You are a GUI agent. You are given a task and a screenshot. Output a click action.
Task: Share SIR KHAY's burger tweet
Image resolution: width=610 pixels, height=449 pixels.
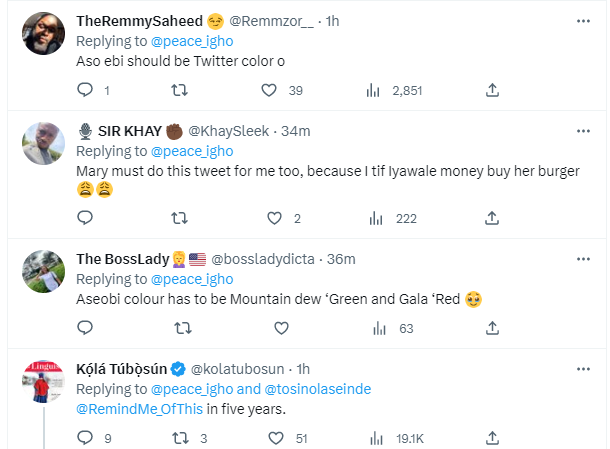pos(492,218)
